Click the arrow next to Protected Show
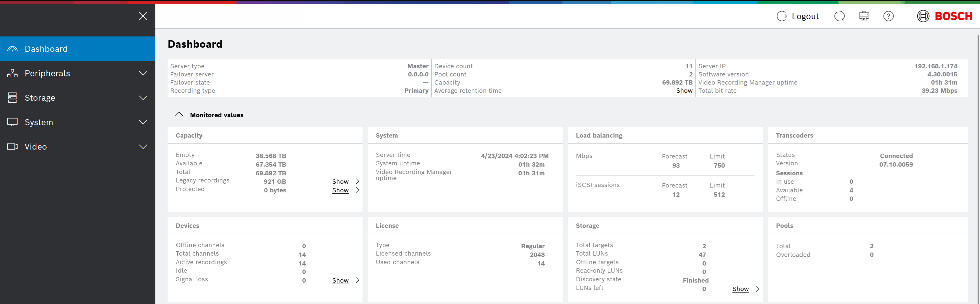This screenshot has width=980, height=304. (357, 190)
